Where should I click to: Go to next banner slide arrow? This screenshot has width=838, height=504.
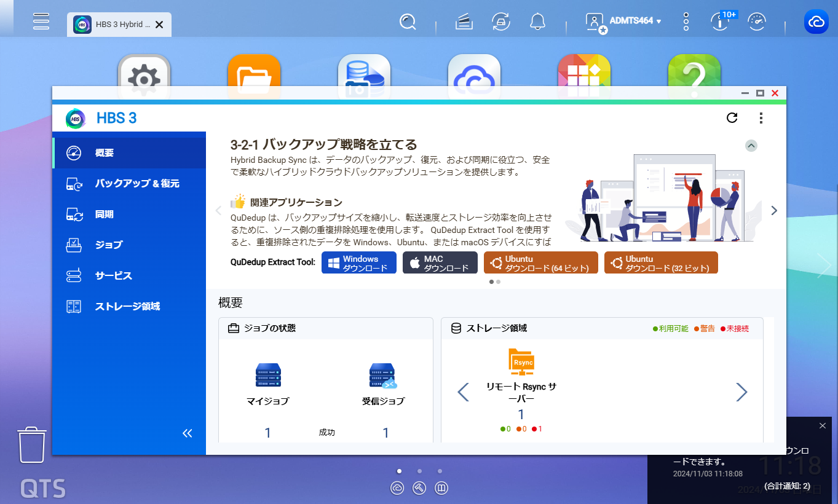(x=773, y=210)
